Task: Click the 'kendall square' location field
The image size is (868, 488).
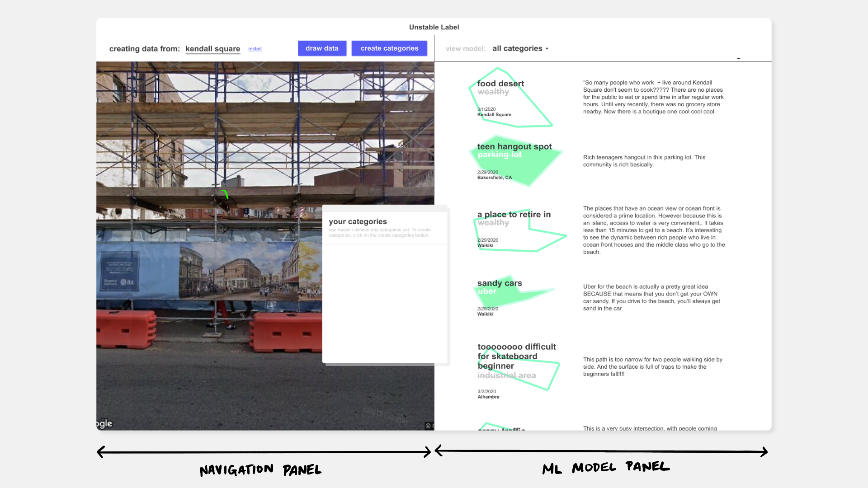Action: [212, 49]
